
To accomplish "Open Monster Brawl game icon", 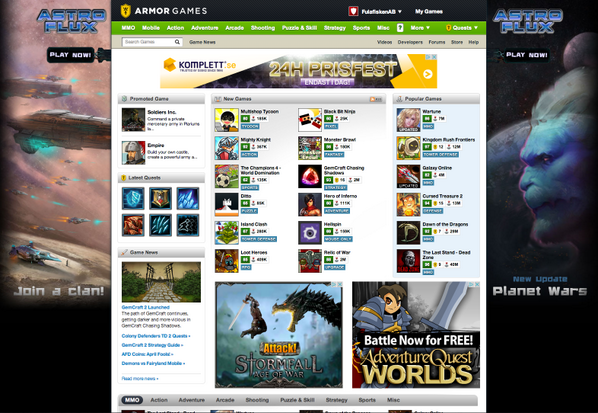I will (310, 148).
